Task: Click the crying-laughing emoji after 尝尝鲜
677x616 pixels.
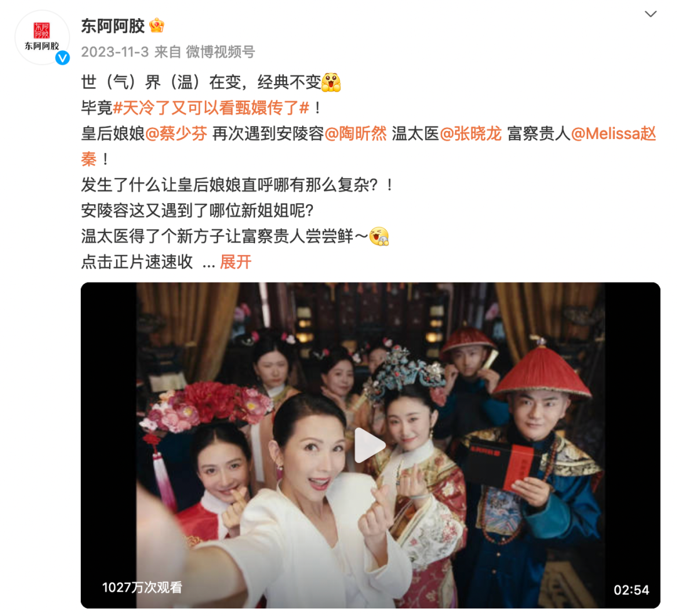Action: click(x=379, y=236)
